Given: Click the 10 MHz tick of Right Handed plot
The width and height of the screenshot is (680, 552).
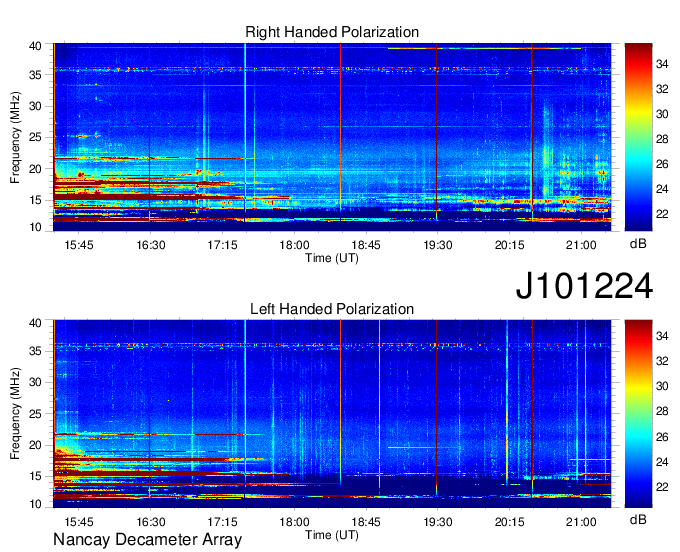Looking at the screenshot, I should coord(36,227).
